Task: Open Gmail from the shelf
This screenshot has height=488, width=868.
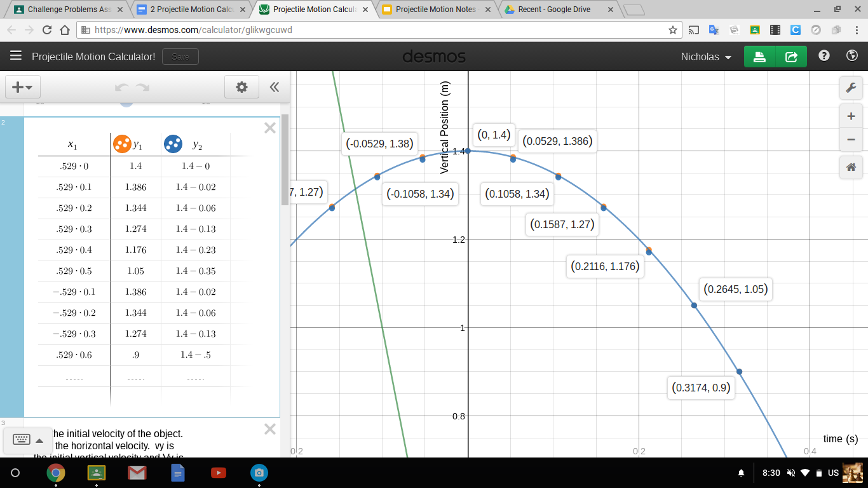Action: pos(137,473)
